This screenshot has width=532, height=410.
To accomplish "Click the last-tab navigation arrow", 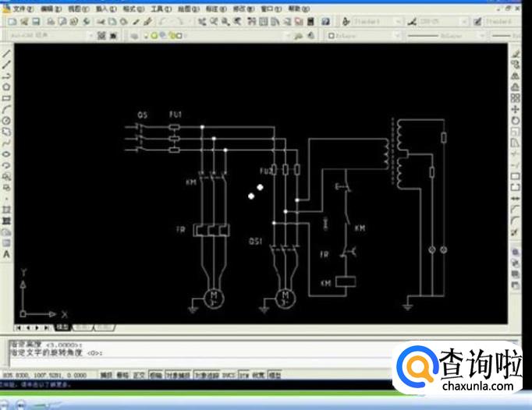I will click(46, 327).
